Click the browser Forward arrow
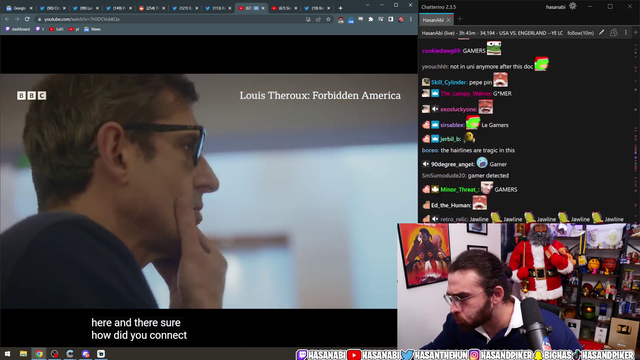Viewport: 640px width, 360px height. (17, 19)
